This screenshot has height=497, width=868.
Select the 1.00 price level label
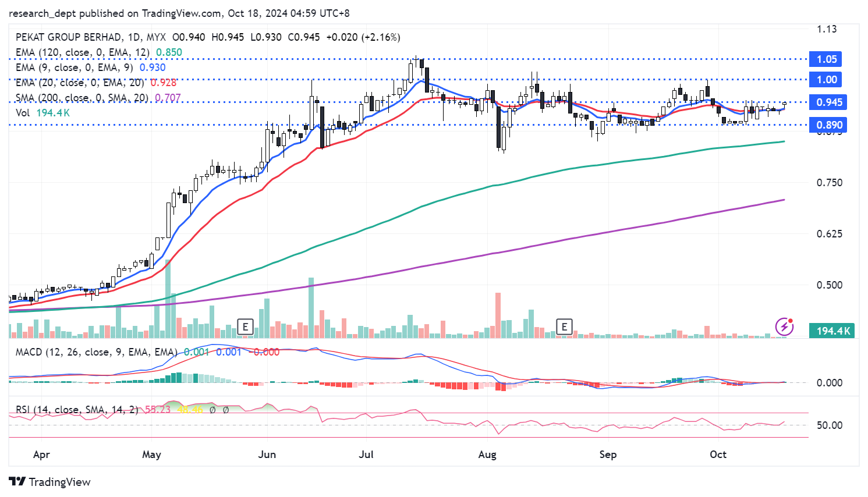[x=826, y=80]
